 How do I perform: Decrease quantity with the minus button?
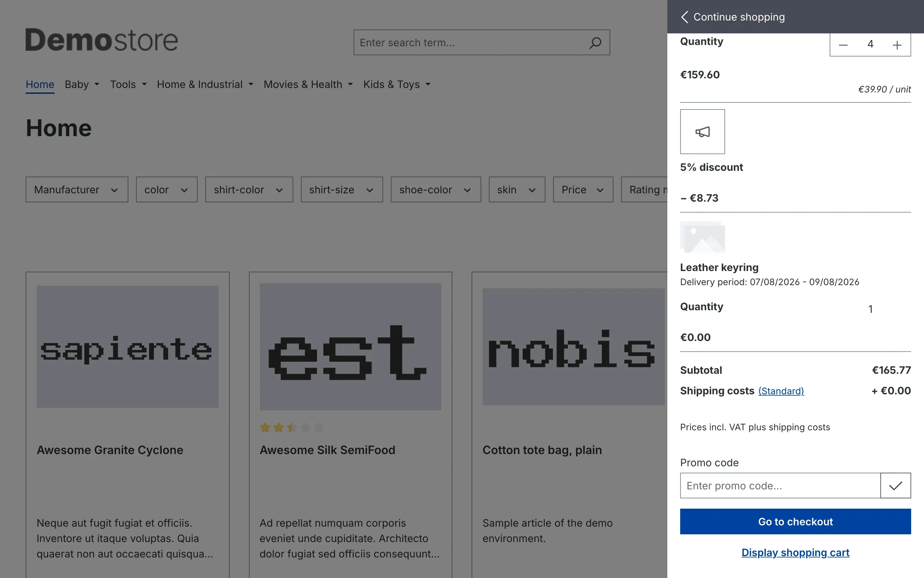point(843,45)
